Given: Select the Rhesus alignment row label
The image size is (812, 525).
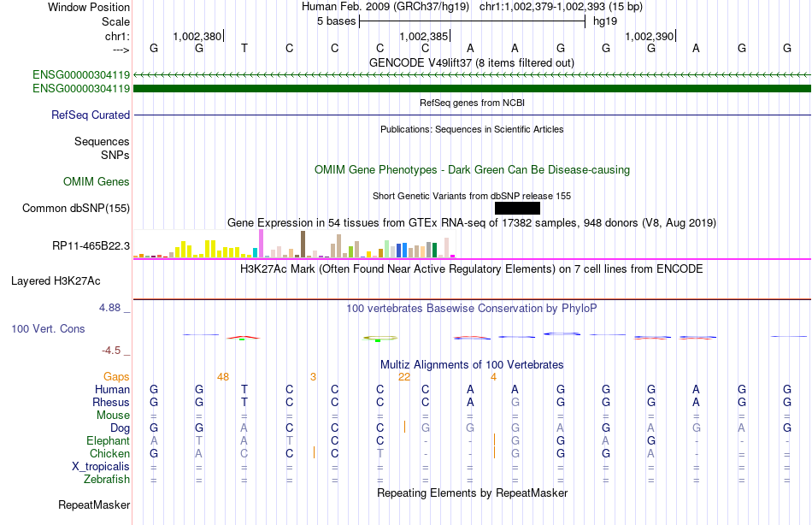Looking at the screenshot, I should point(111,403).
